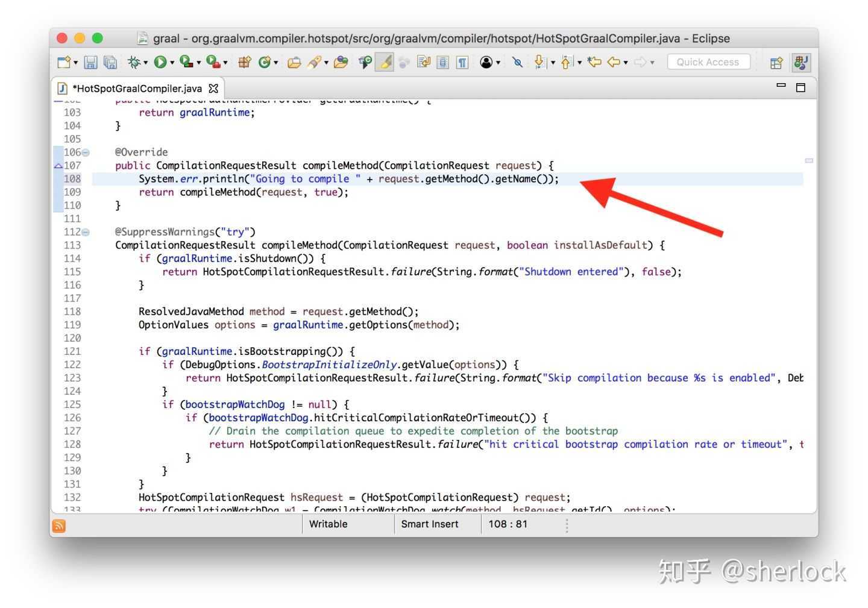
Task: Open the Back history dropdown arrow
Action: [x=626, y=63]
